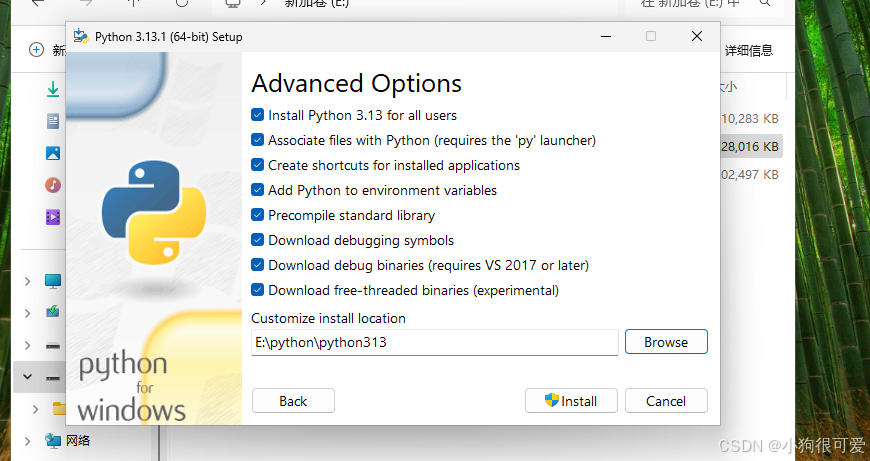Image resolution: width=870 pixels, height=461 pixels.
Task: Go Back to previous setup page
Action: (x=293, y=401)
